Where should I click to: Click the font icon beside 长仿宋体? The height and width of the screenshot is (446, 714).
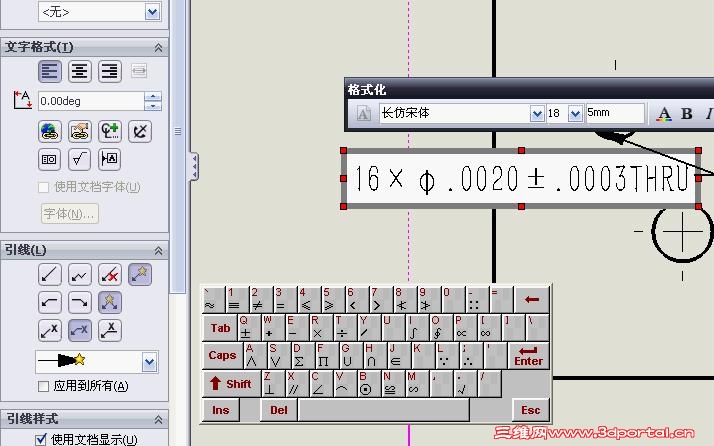tap(363, 113)
